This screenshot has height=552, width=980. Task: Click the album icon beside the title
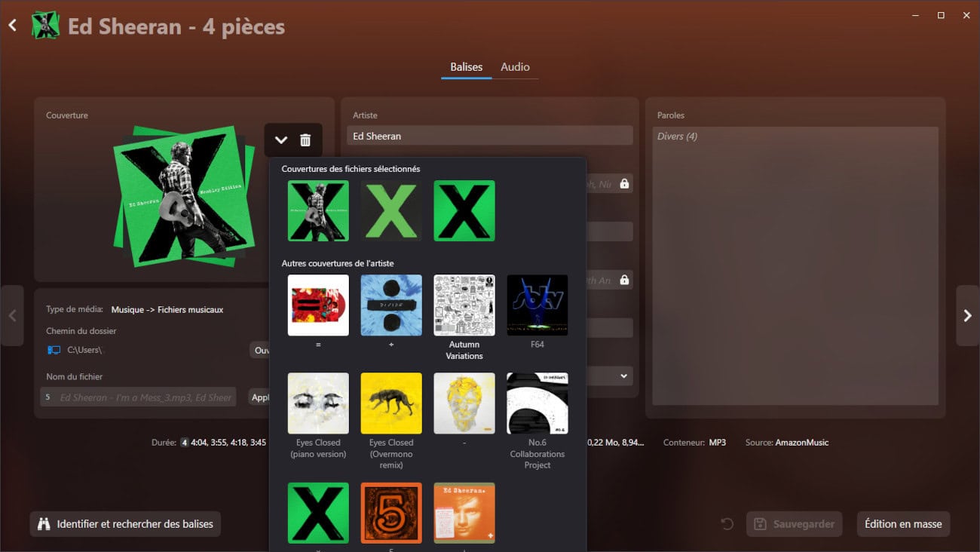[x=45, y=26]
